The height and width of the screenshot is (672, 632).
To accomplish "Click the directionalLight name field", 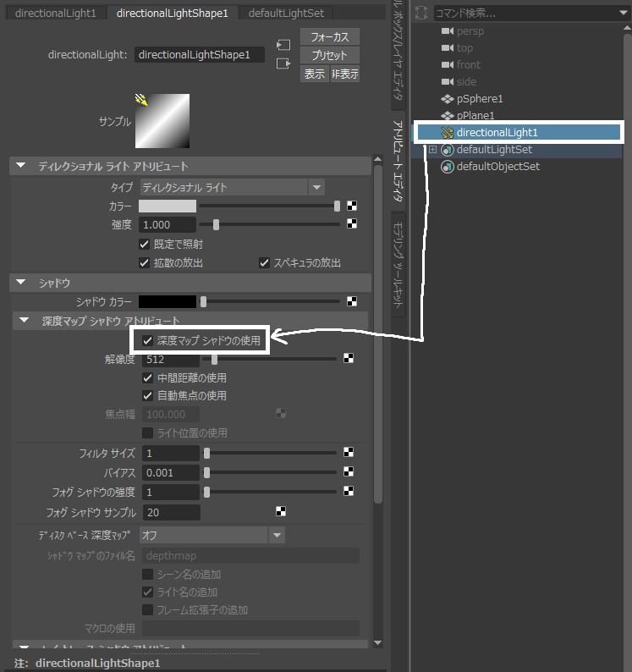I will point(200,55).
